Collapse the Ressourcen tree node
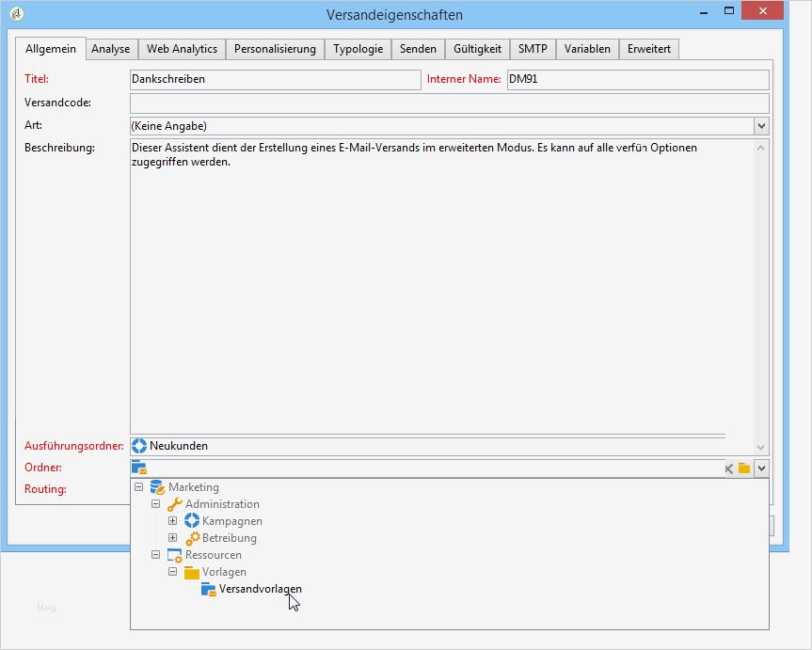The image size is (812, 650). pyautogui.click(x=155, y=555)
